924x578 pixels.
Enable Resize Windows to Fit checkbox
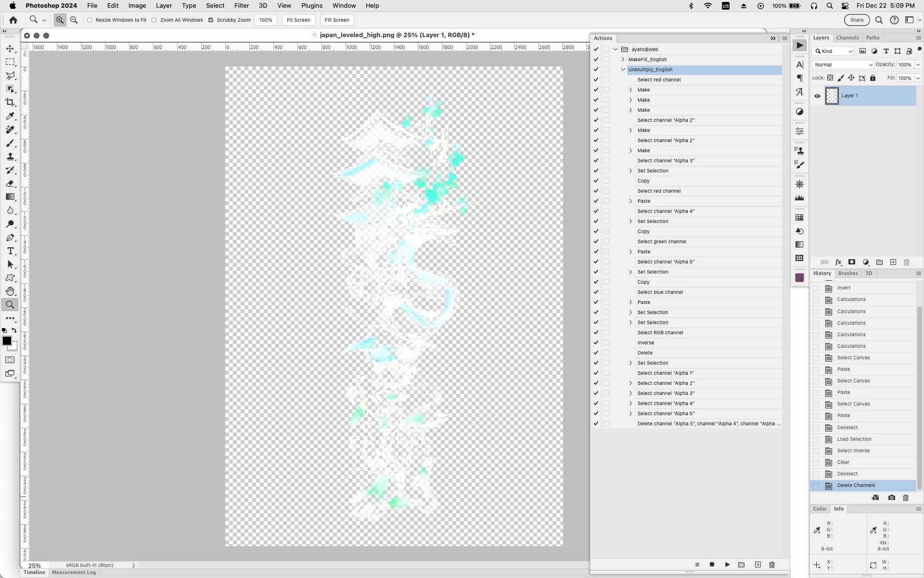tap(90, 20)
